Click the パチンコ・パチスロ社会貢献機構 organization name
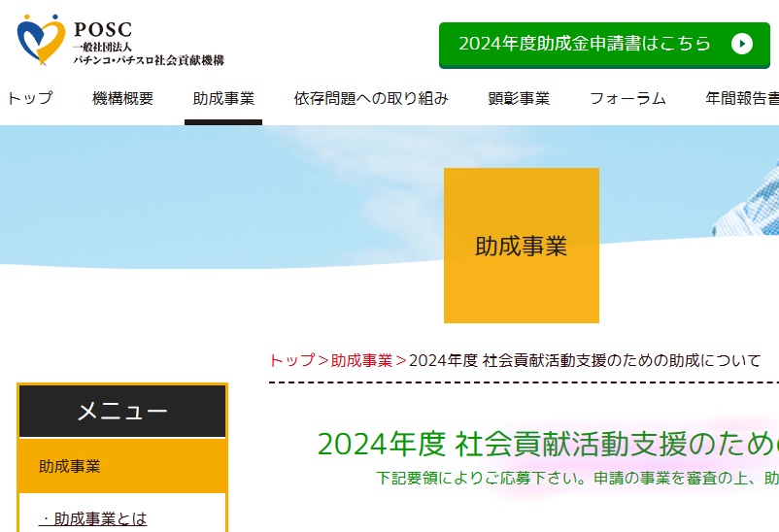 coord(149,60)
